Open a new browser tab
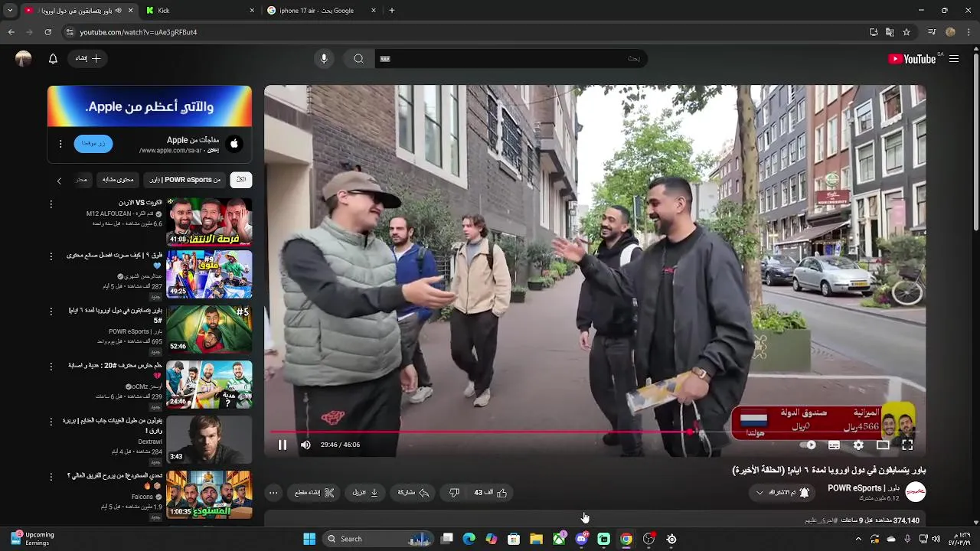980x551 pixels. (392, 11)
